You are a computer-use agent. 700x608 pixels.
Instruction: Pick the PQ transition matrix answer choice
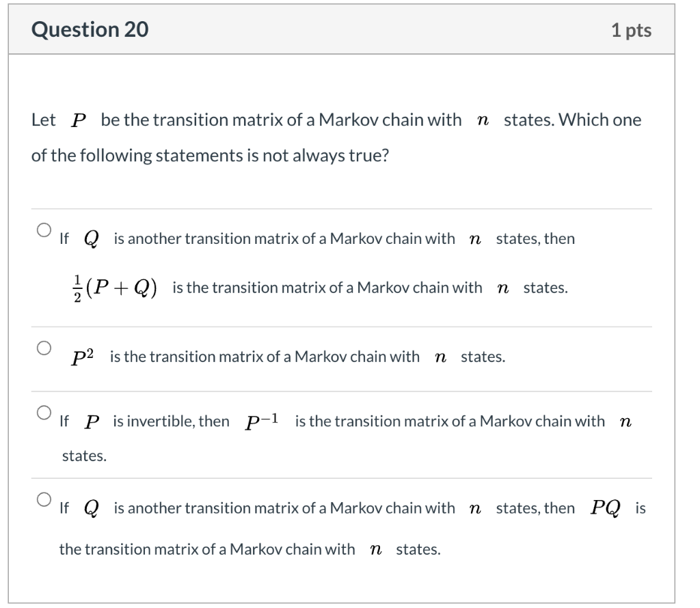[x=43, y=501]
